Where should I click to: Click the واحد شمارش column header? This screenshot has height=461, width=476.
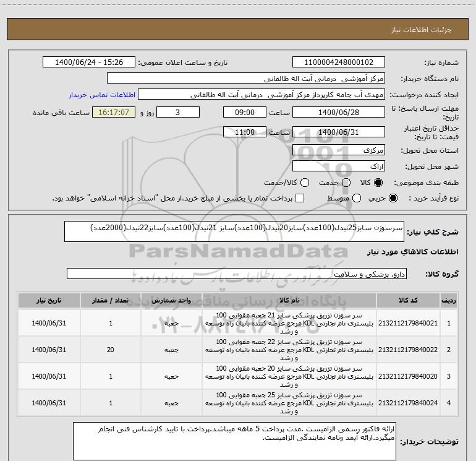pos(171,301)
